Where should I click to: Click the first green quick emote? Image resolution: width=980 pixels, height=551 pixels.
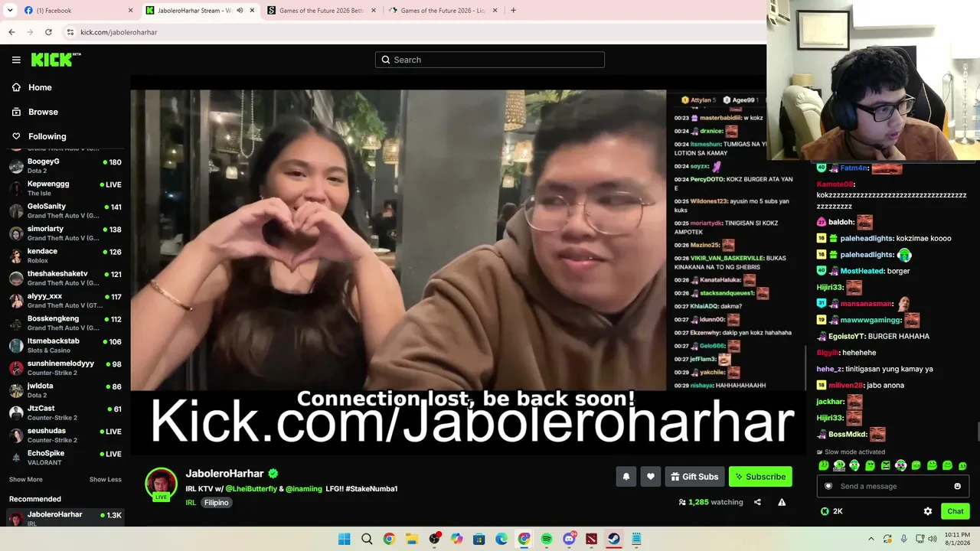click(824, 465)
